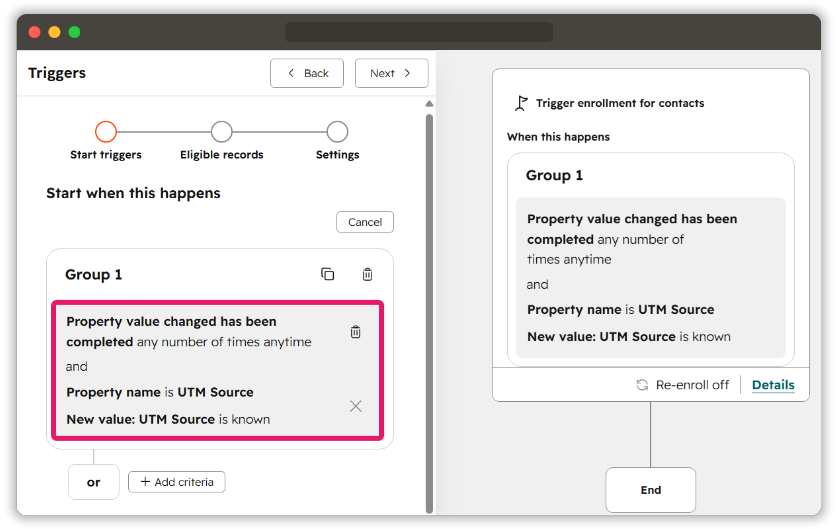Click the macOS yellow minimize button
Screen dimensions: 837x529
[54, 32]
